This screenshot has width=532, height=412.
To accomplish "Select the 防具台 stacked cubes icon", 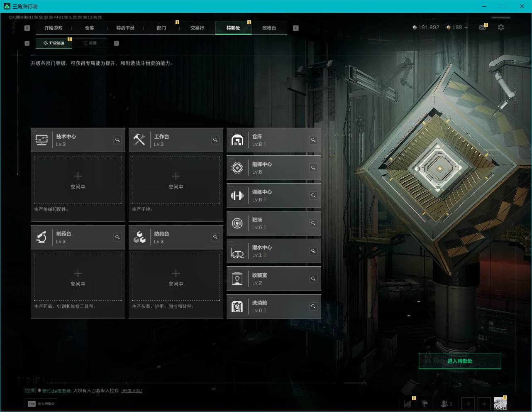I will click(x=139, y=237).
